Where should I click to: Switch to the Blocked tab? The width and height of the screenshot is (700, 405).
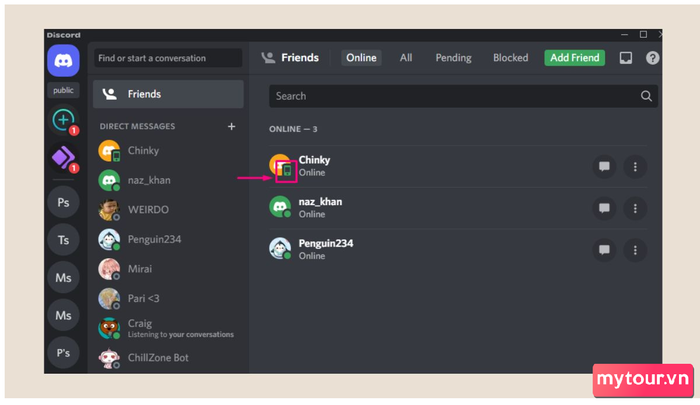(510, 58)
